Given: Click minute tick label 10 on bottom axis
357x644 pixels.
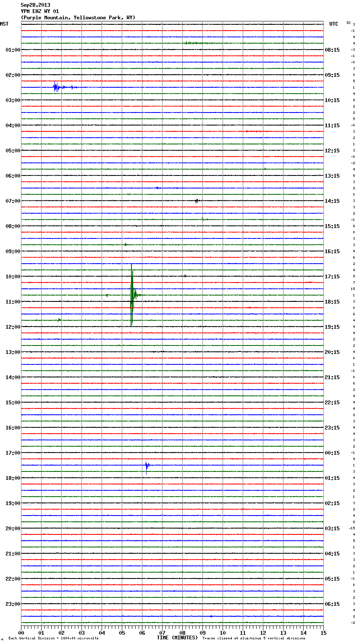Looking at the screenshot, I should [223, 633].
